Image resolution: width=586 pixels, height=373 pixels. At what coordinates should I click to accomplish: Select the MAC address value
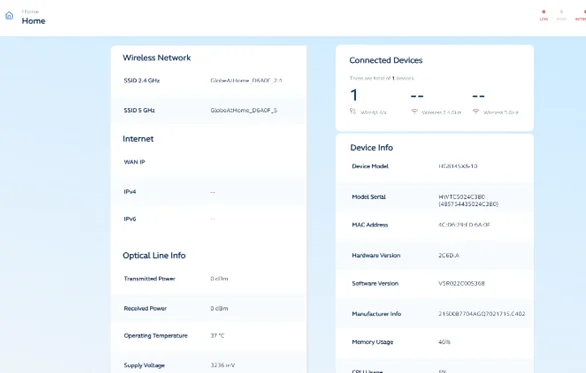tap(464, 225)
